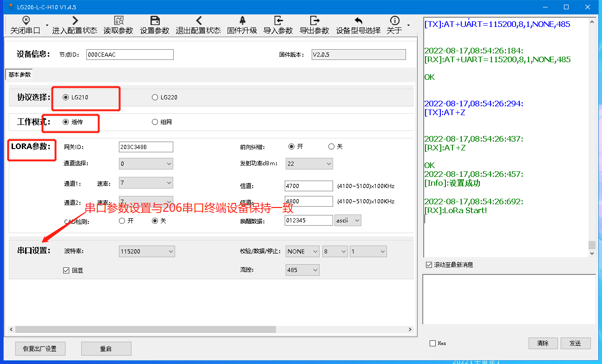Viewport: 602px width, 364px height.
Task: Click the 进入配置状态 arrow icon
Action: (75, 21)
